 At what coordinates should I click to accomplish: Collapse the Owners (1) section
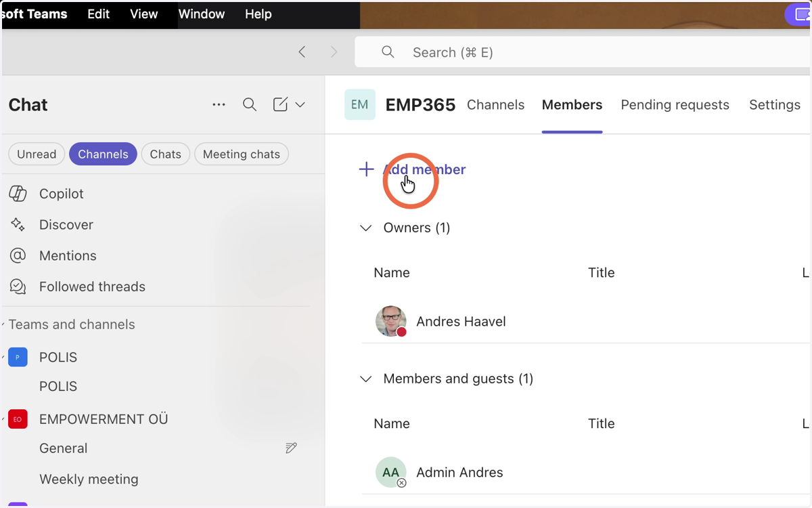(366, 228)
